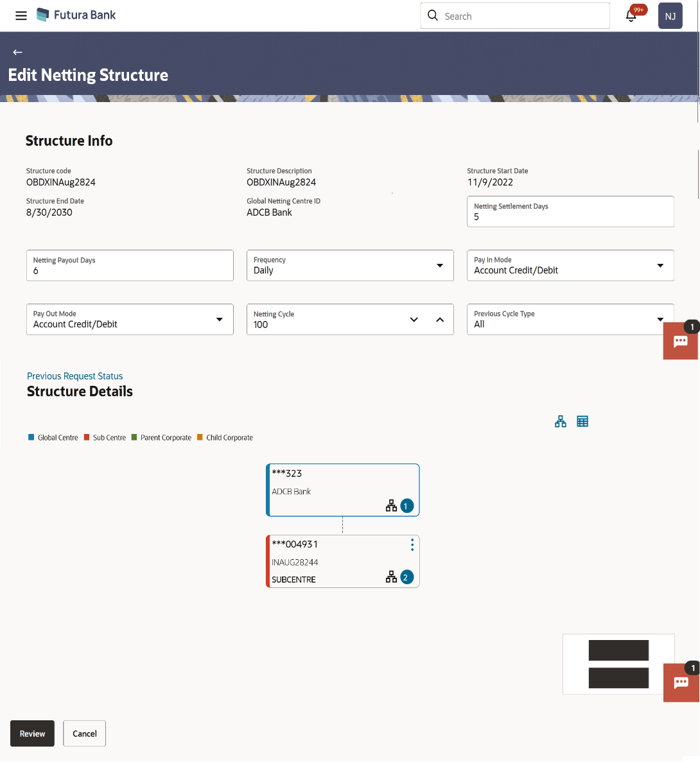
Task: Select the ***323 ADCB Bank node
Action: 343,490
